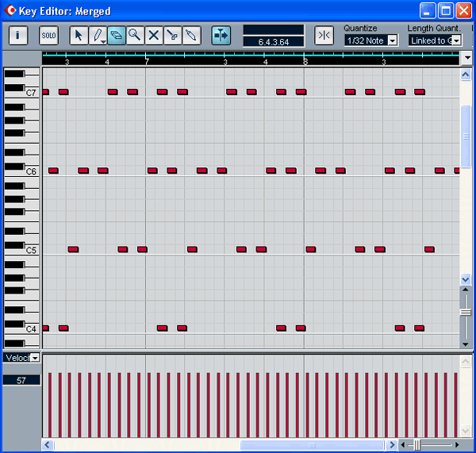Image resolution: width=476 pixels, height=453 pixels.
Task: Open the Length Quantize dropdown
Action: pos(457,40)
